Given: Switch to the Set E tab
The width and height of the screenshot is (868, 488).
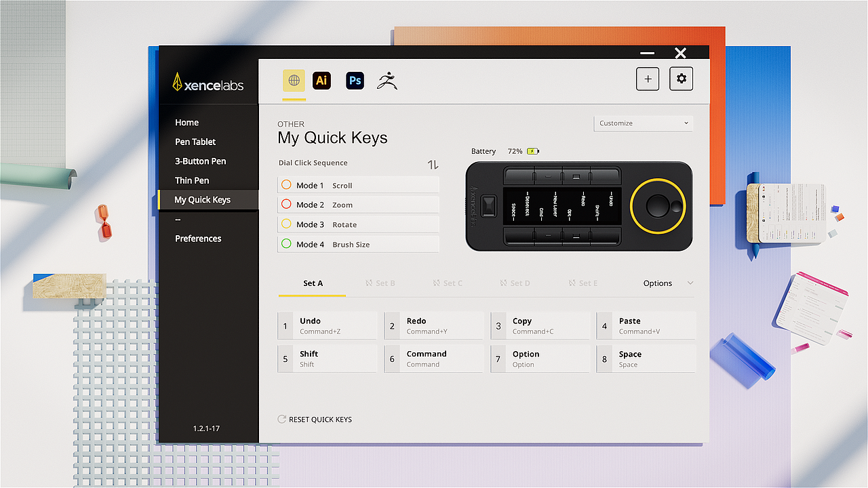Looking at the screenshot, I should [583, 283].
